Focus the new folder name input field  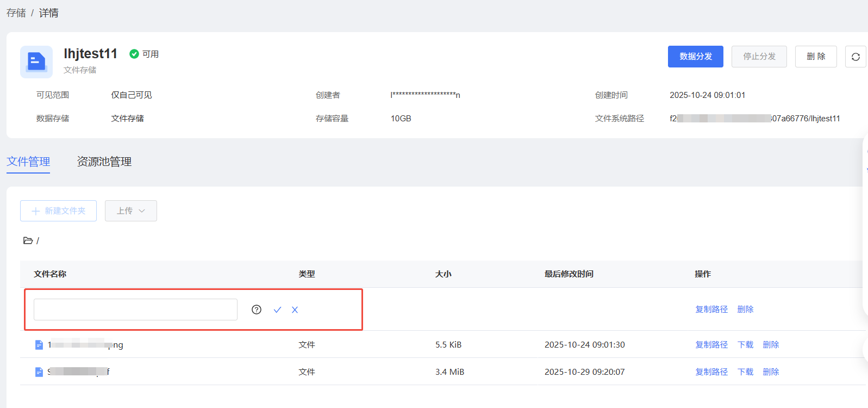[135, 310]
